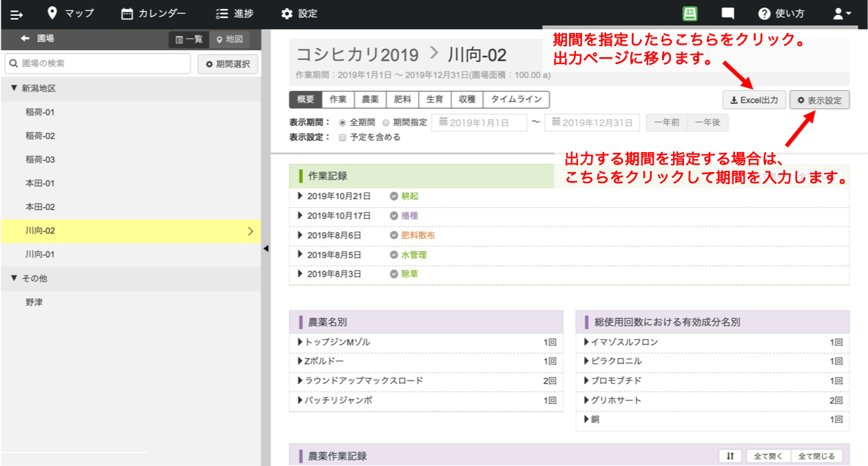The height and width of the screenshot is (466, 868).
Task: Click the check icon beside 播種
Action: 394,215
